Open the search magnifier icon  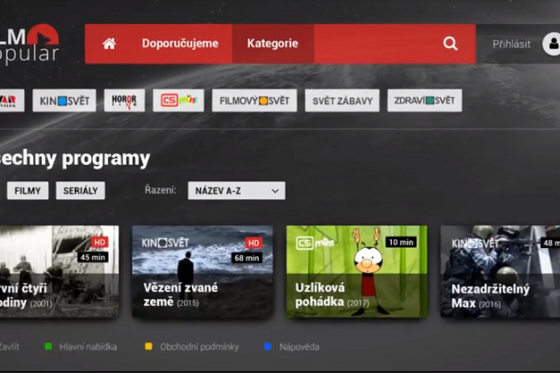click(x=450, y=44)
